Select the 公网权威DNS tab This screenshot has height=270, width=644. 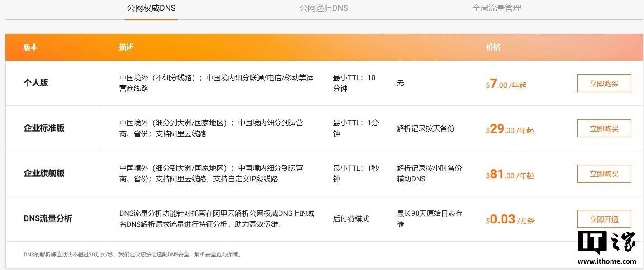[x=151, y=8]
